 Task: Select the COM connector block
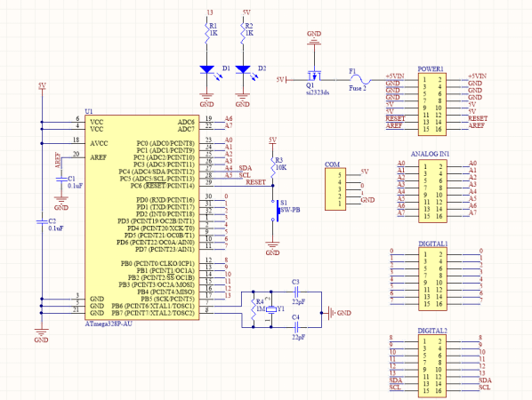335,189
